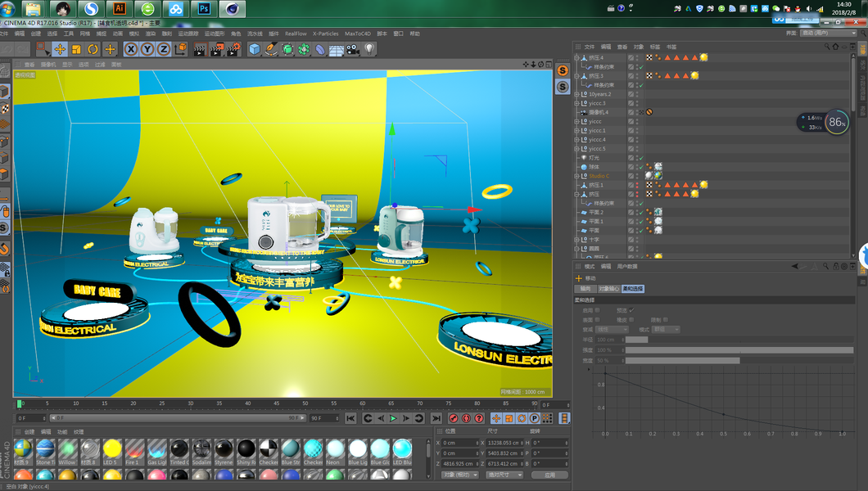Click the live selection tool icon
The height and width of the screenshot is (491, 868).
pos(43,49)
